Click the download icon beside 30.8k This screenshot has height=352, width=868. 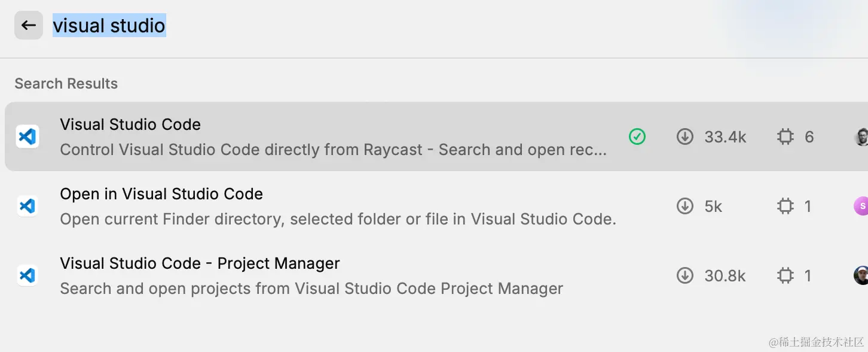684,275
